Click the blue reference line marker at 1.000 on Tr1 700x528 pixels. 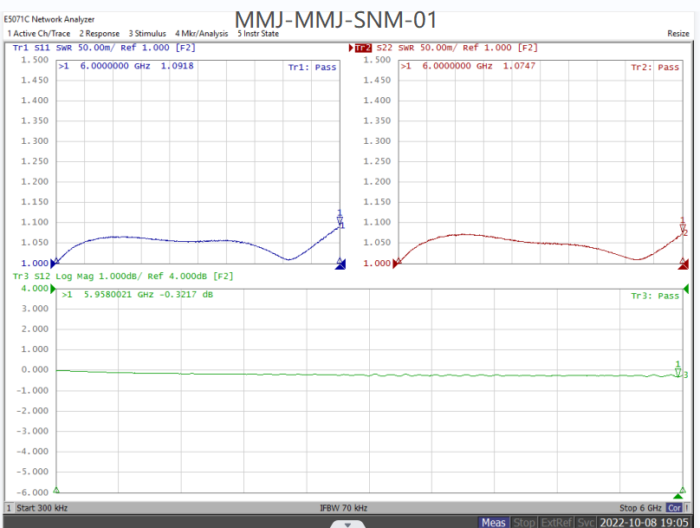click(53, 263)
